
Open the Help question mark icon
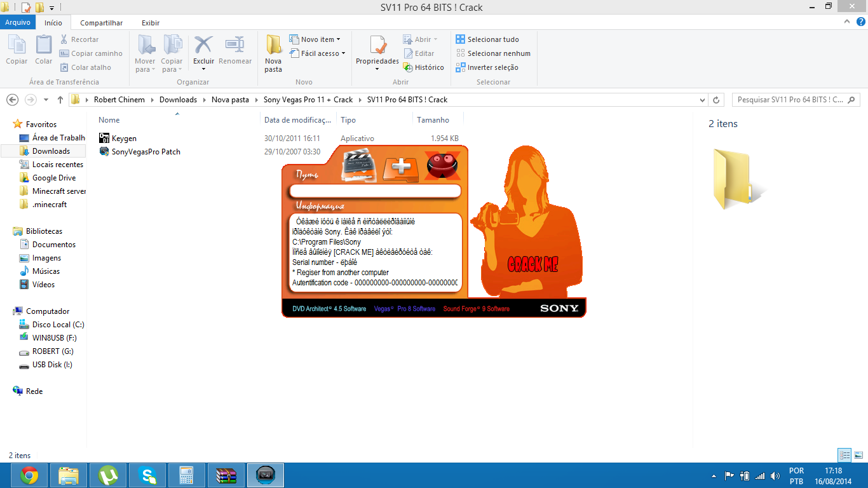[x=860, y=22]
